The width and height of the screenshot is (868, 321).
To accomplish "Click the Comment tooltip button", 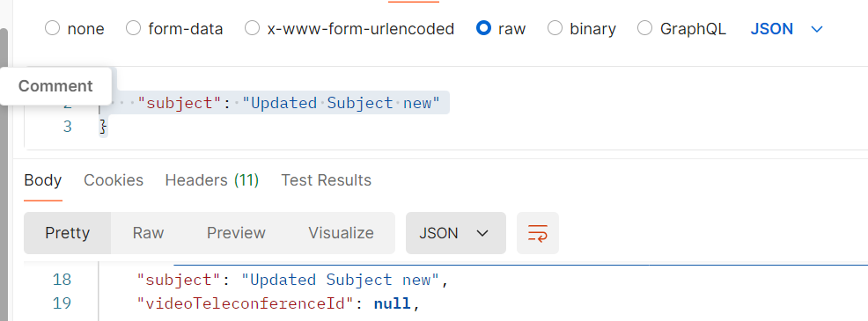I will [x=55, y=86].
